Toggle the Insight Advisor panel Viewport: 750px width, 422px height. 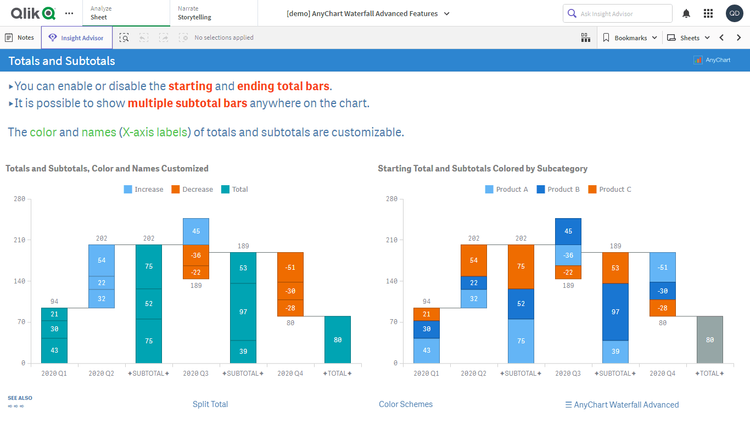click(76, 37)
